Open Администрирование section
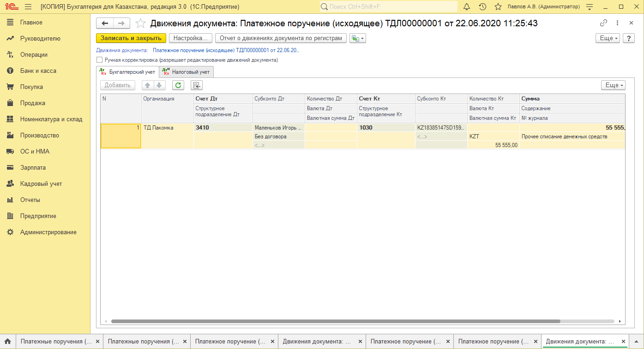 click(48, 232)
